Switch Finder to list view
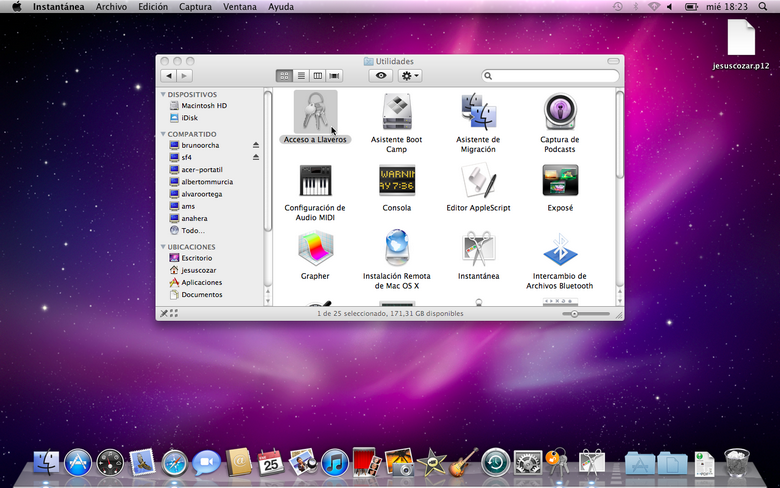 click(x=301, y=76)
